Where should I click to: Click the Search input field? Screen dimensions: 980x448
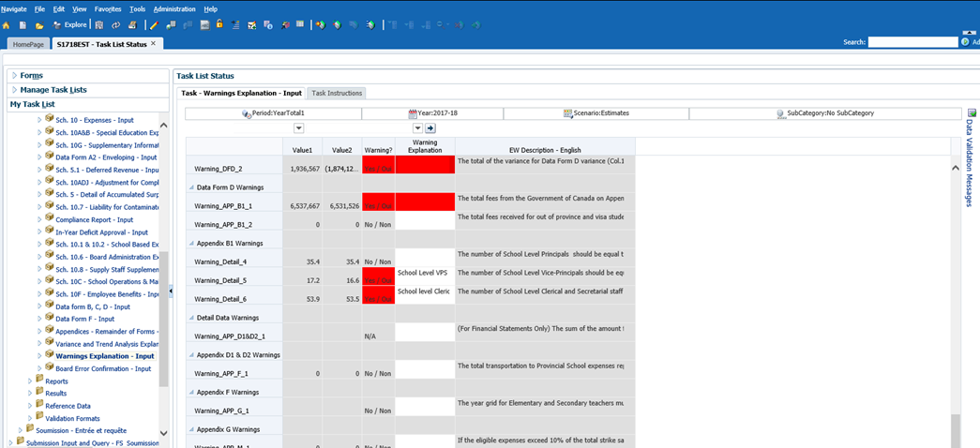coord(912,42)
